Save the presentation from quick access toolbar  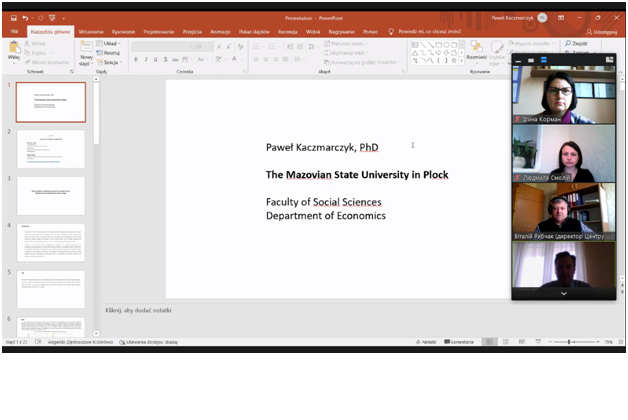14,18
